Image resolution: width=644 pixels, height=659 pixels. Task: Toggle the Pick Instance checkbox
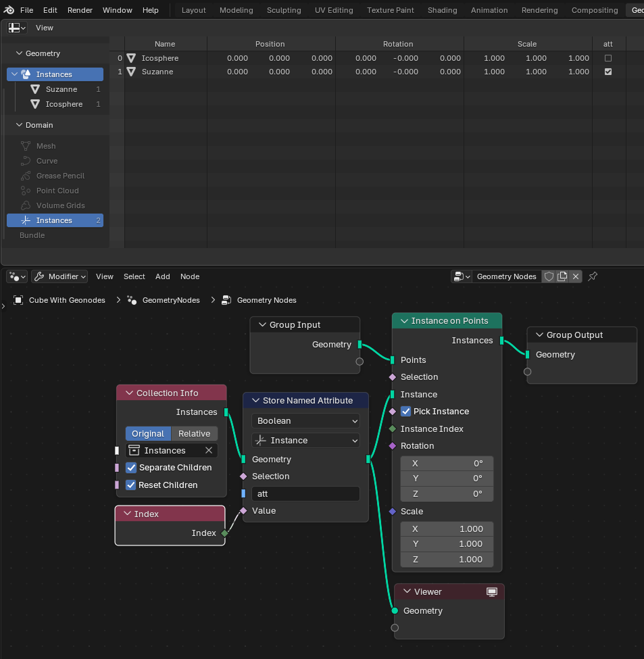pos(406,412)
